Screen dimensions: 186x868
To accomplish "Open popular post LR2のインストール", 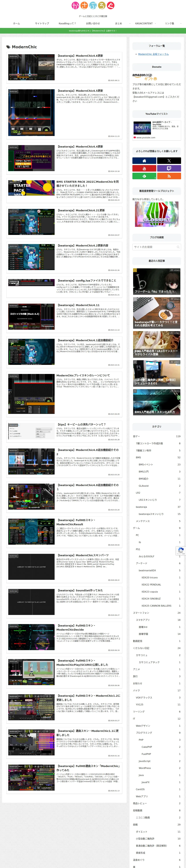I will pyautogui.click(x=157, y=344).
